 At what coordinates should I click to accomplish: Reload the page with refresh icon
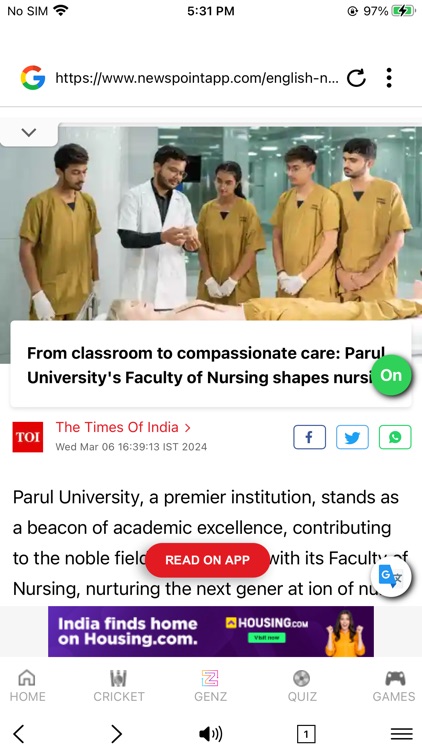356,77
